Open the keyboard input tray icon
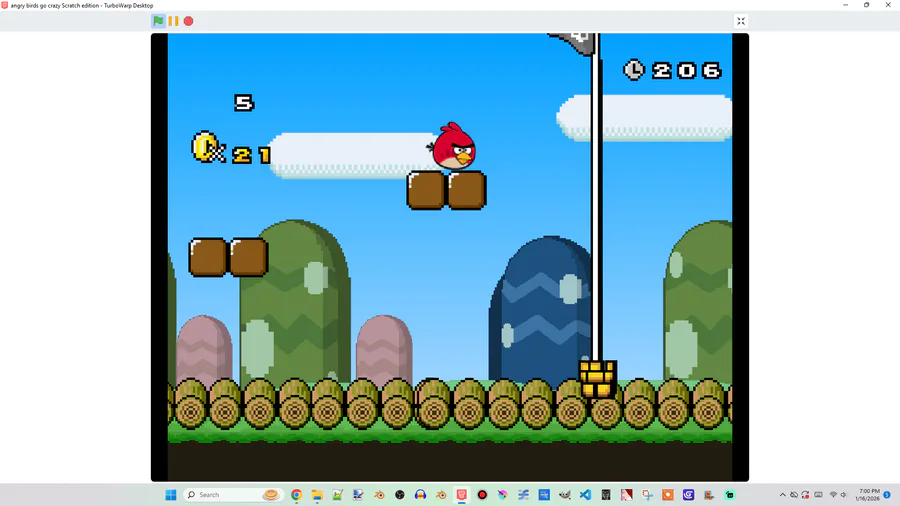Viewport: 900px width, 506px height. pos(818,495)
